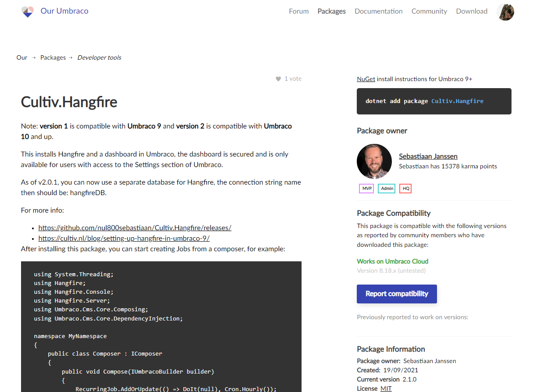540x392 pixels.
Task: Open the Packages menu item
Action: (331, 11)
